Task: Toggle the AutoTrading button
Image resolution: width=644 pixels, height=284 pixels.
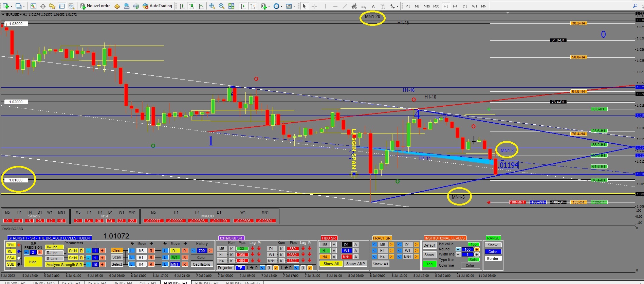Action: click(158, 6)
